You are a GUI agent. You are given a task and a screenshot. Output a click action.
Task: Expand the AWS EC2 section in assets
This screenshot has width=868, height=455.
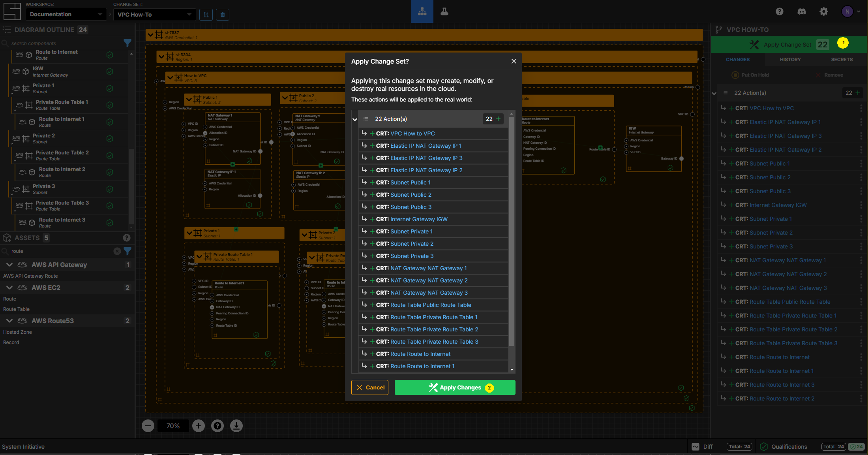[x=10, y=287]
